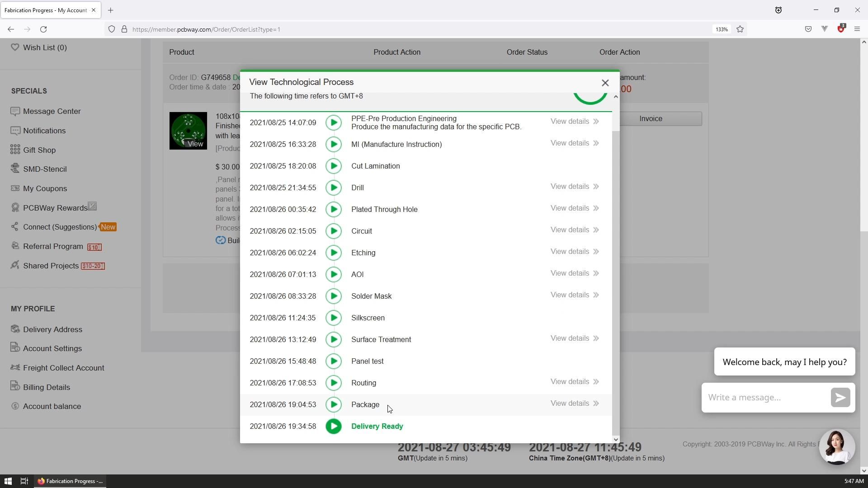The width and height of the screenshot is (868, 488).
Task: Send chat message with arrow icon
Action: pyautogui.click(x=840, y=398)
